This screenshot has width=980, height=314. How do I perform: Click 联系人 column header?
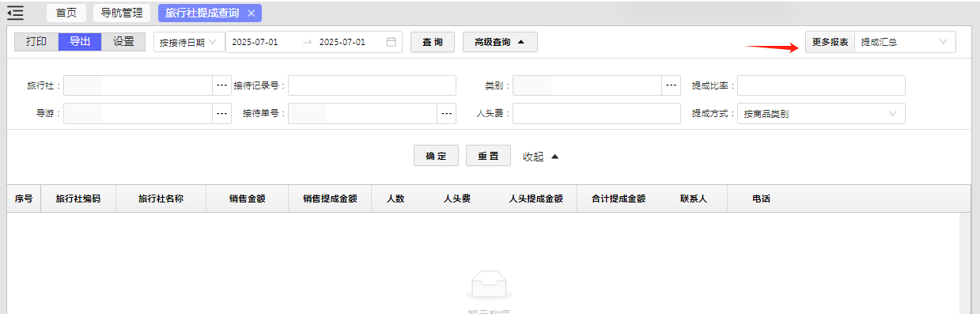pos(694,199)
